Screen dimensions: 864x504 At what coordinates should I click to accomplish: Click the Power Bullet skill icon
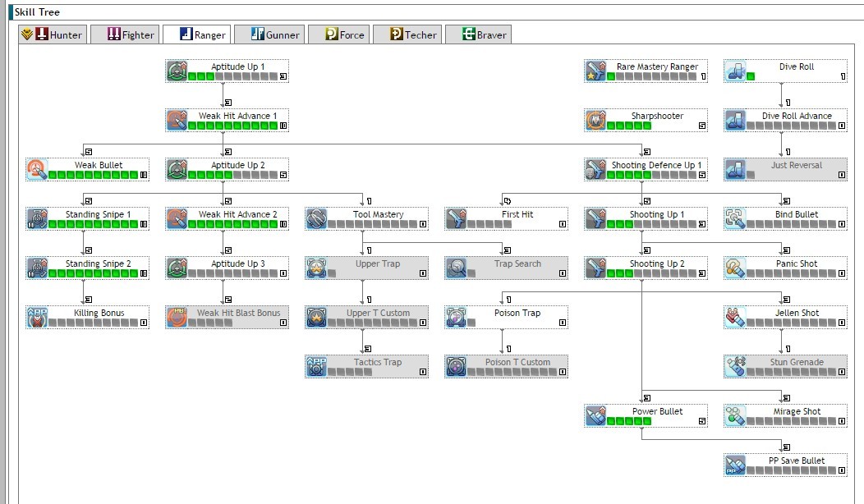coord(596,416)
